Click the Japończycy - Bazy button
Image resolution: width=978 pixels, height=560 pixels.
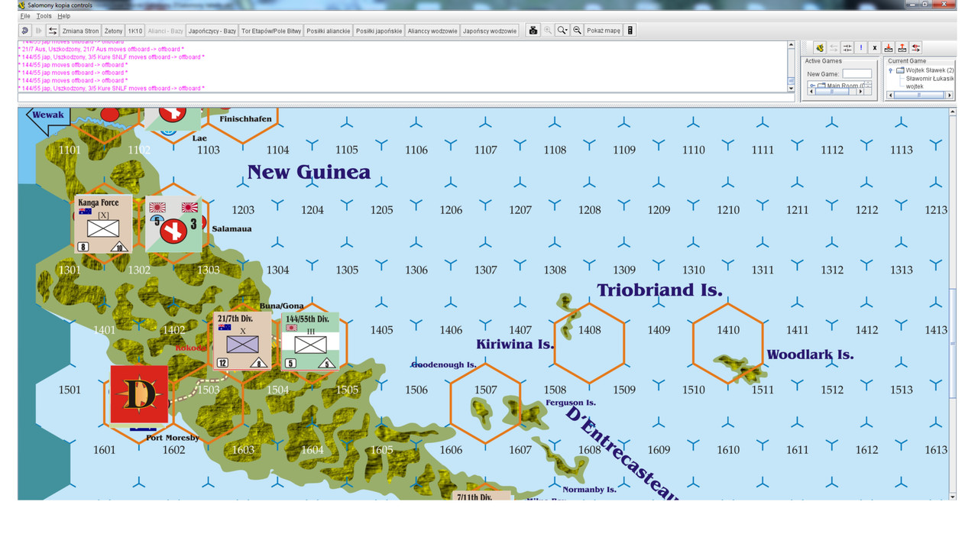coord(212,31)
